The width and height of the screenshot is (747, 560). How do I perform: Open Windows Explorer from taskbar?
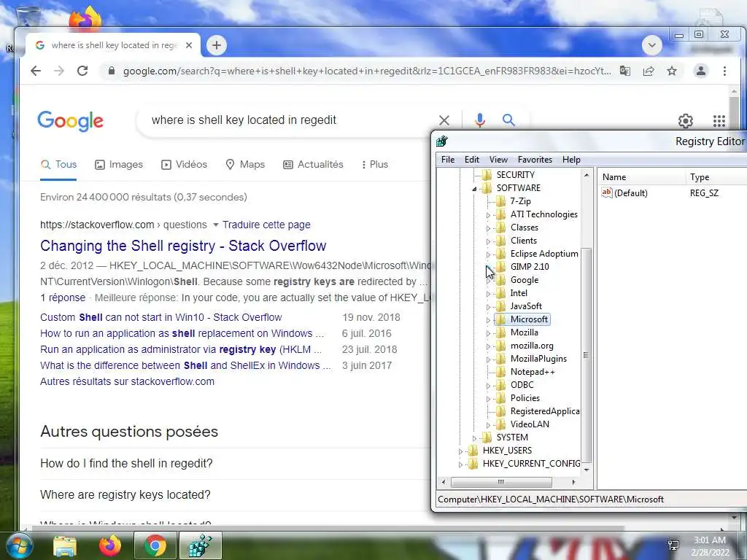pos(65,545)
